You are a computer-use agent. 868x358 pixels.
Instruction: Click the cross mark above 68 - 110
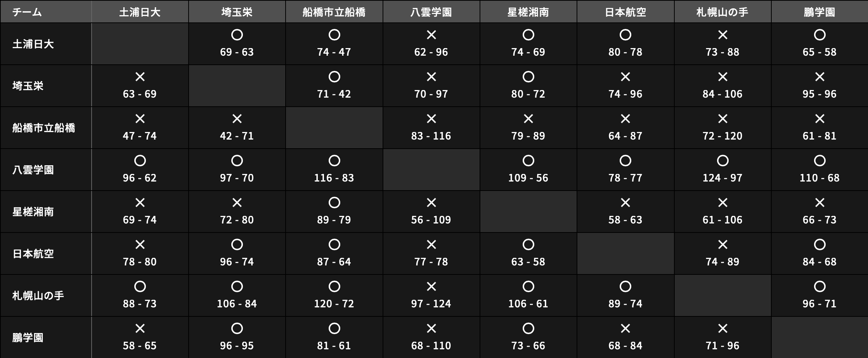point(431,329)
